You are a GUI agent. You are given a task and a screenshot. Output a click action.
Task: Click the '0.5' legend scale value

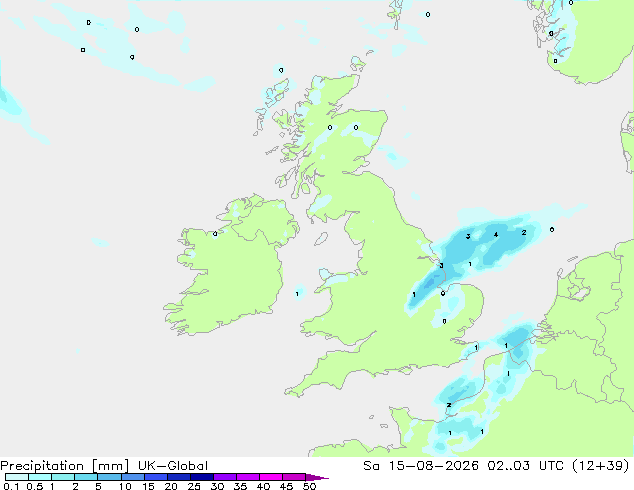pyautogui.click(x=34, y=486)
